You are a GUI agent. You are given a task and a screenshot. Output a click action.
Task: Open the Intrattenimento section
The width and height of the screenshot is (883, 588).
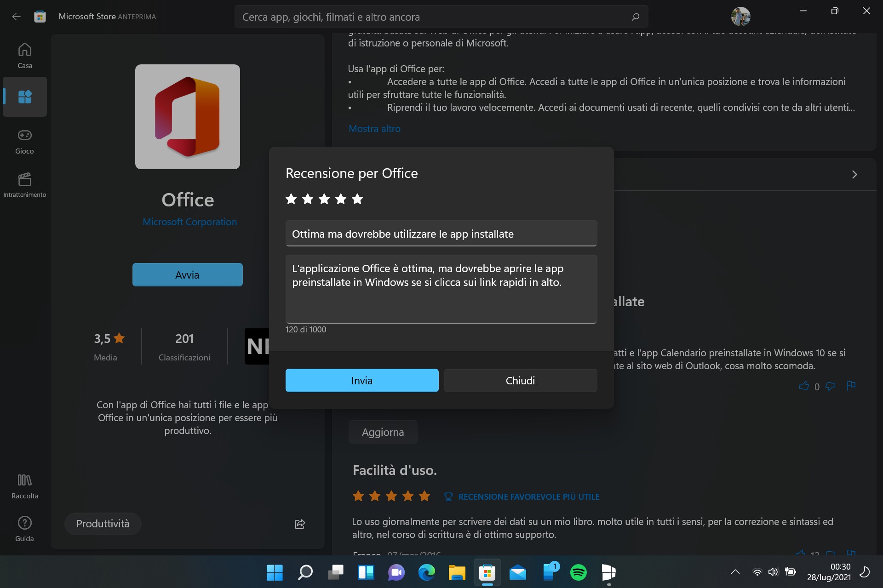coord(25,185)
